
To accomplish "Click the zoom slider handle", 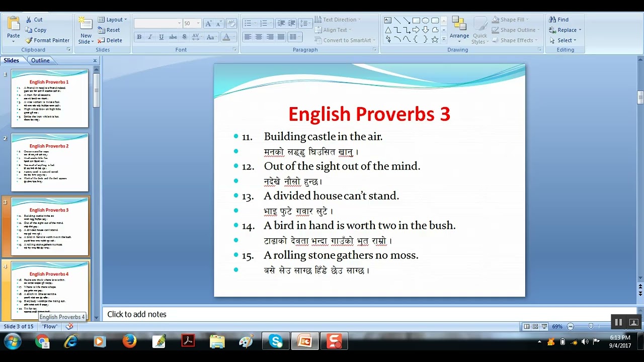I will [x=591, y=326].
